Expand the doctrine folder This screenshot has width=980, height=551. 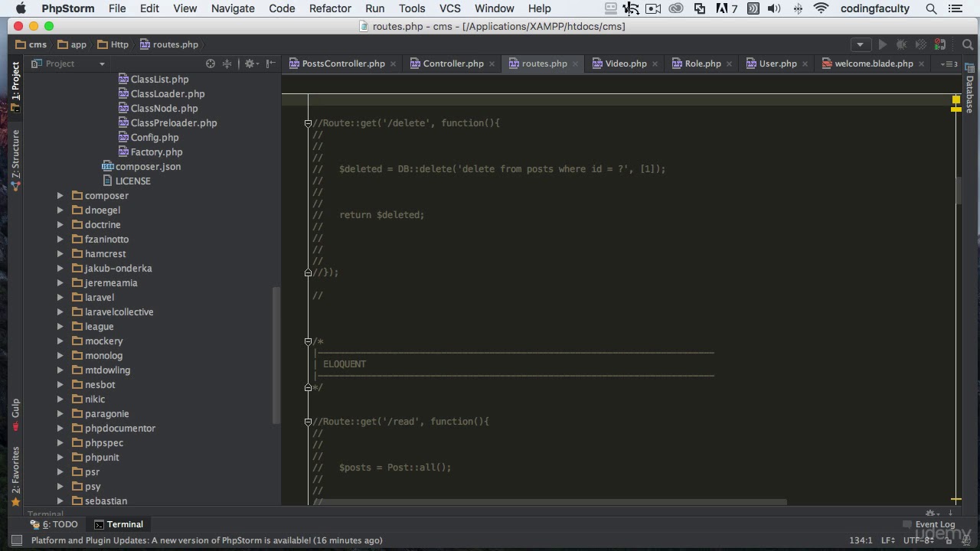[x=60, y=224]
